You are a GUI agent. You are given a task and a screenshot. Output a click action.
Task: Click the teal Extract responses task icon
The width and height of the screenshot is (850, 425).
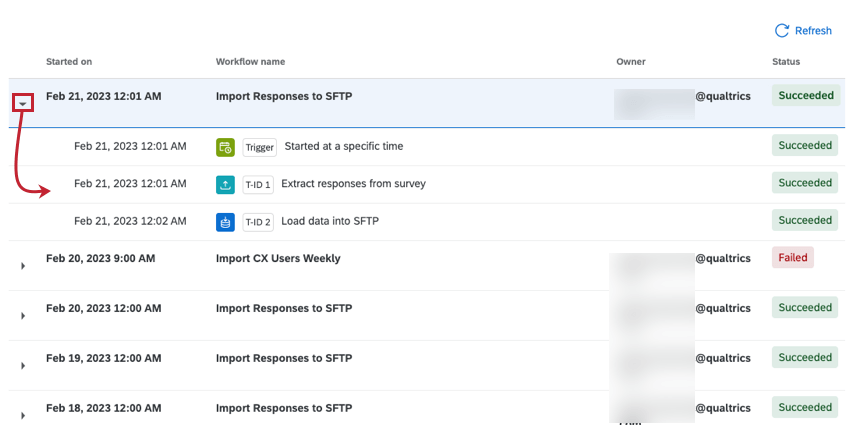pyautogui.click(x=225, y=184)
